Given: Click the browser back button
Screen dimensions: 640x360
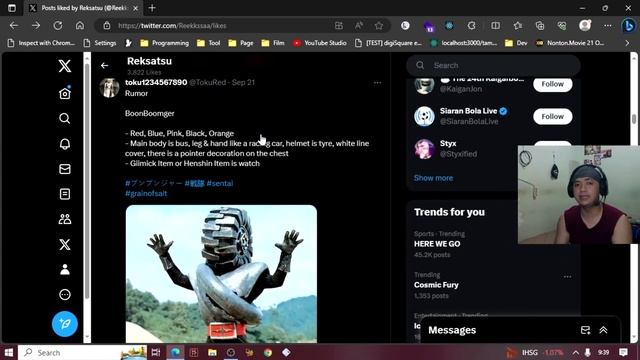Looking at the screenshot, I should coord(14,26).
